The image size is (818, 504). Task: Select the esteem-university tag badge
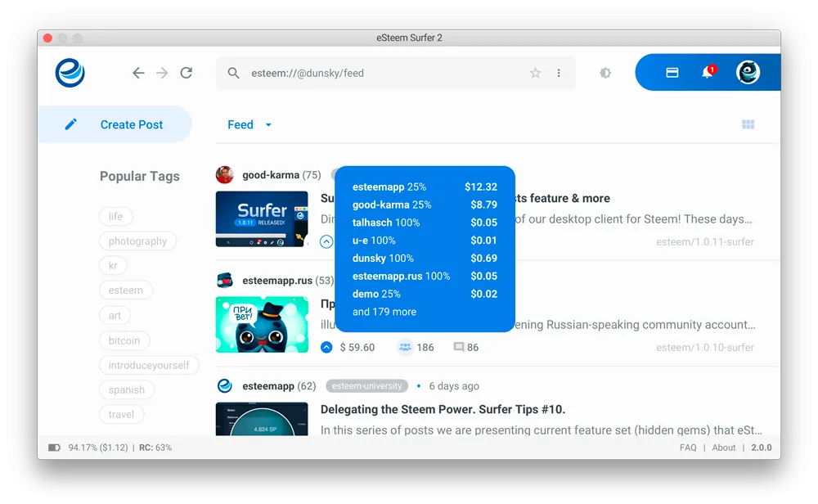366,386
